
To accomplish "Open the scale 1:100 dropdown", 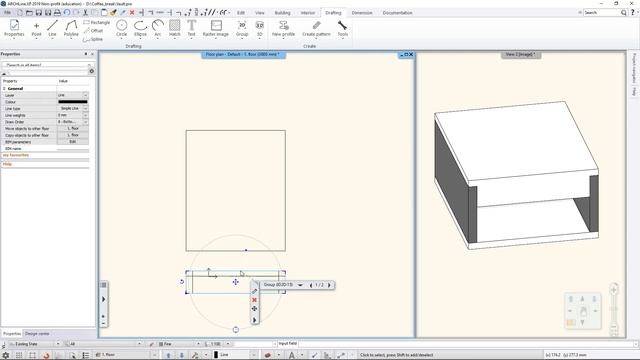I will click(x=228, y=344).
